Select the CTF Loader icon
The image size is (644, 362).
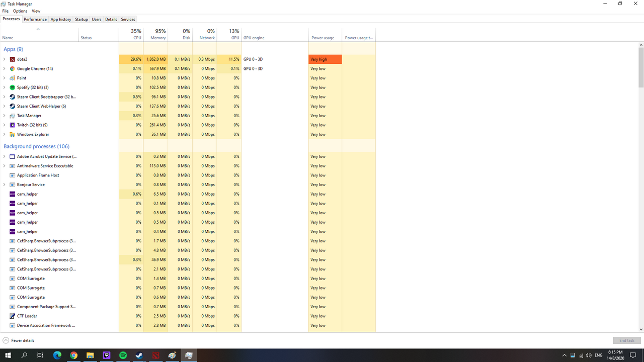(x=13, y=316)
